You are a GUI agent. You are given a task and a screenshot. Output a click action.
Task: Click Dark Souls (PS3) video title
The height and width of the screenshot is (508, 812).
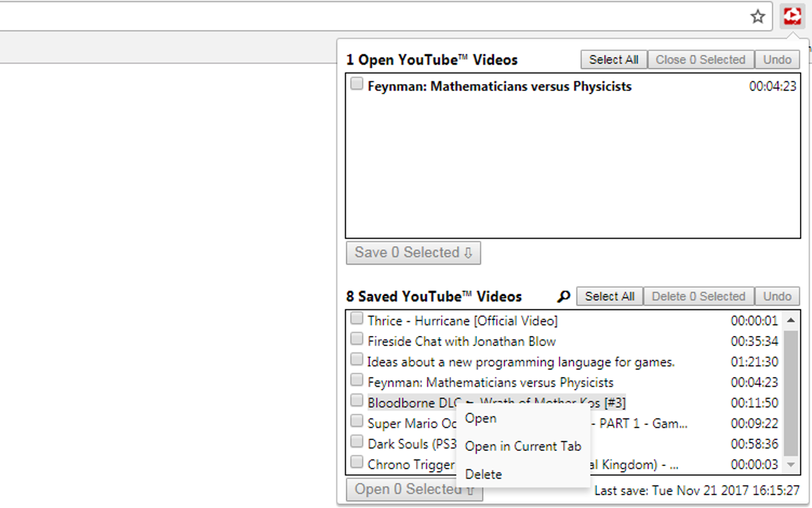(x=412, y=444)
